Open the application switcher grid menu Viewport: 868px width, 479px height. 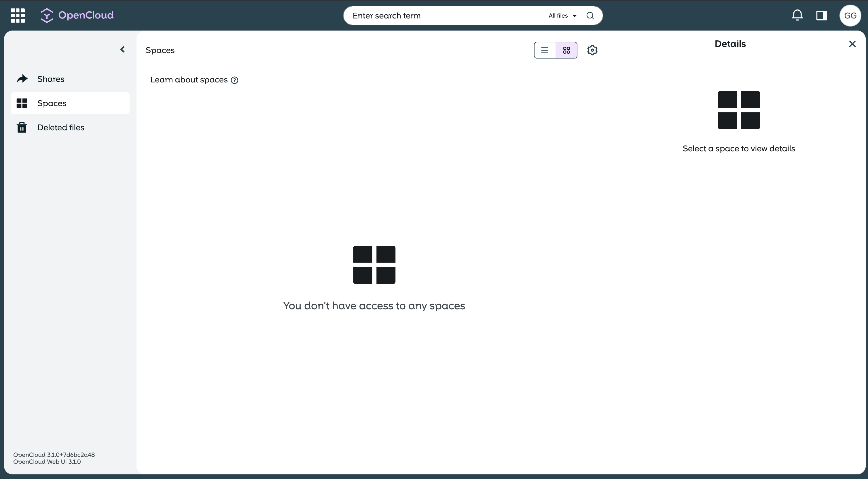[x=18, y=16]
